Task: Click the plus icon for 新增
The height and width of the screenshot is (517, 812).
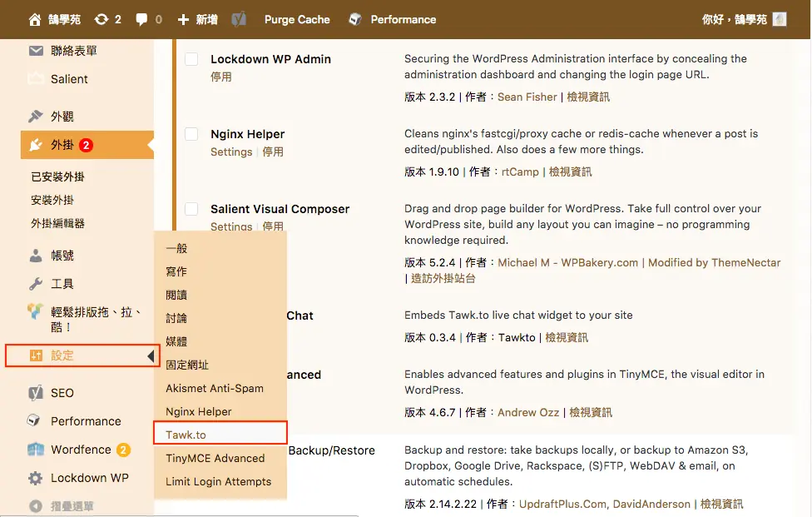Action: tap(183, 20)
